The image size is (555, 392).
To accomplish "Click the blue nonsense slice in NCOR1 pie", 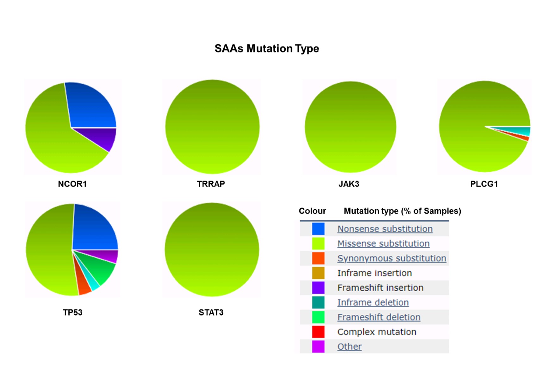I will click(x=90, y=107).
